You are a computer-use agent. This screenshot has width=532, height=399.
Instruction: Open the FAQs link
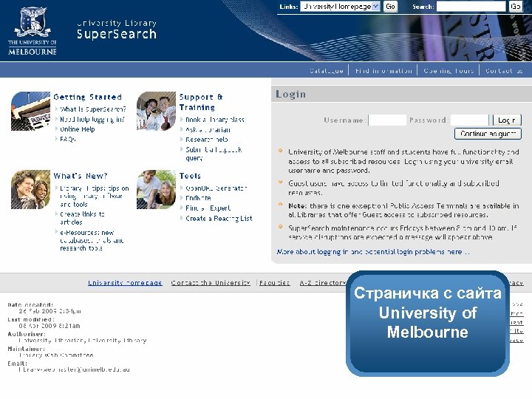click(x=68, y=139)
